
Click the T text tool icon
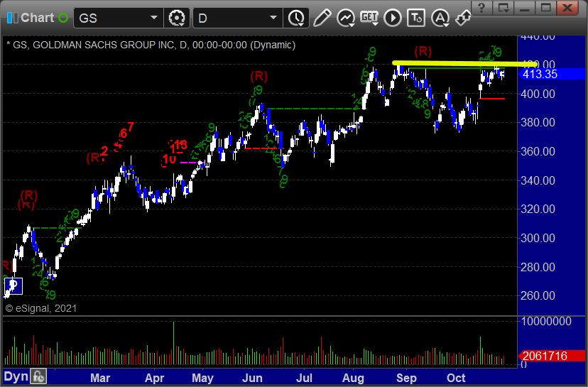[x=416, y=18]
